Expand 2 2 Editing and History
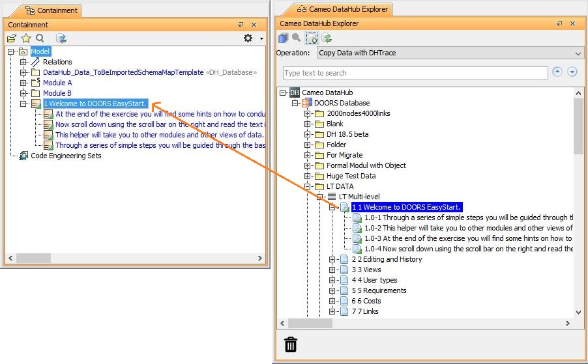588x364 pixels. pos(332,260)
